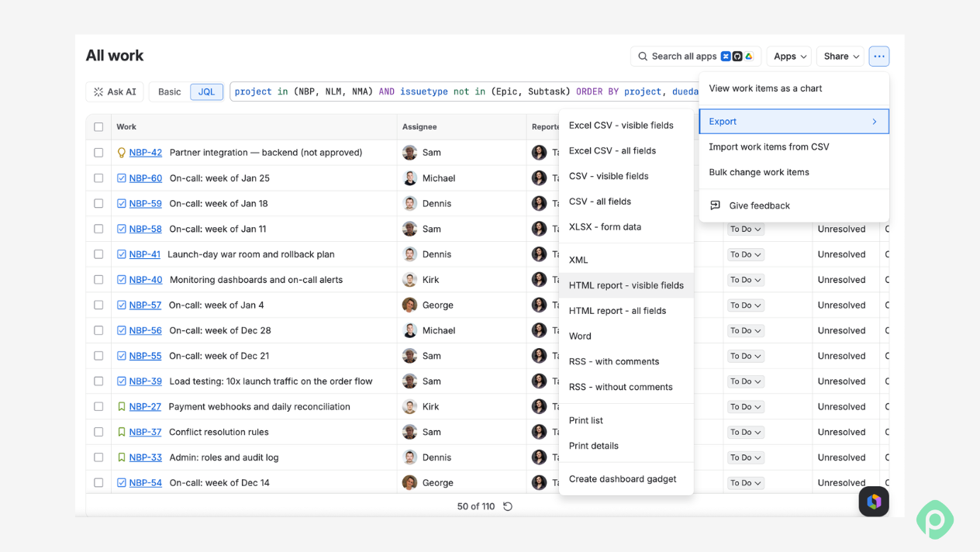Click the task icon next to NBP-60

121,178
